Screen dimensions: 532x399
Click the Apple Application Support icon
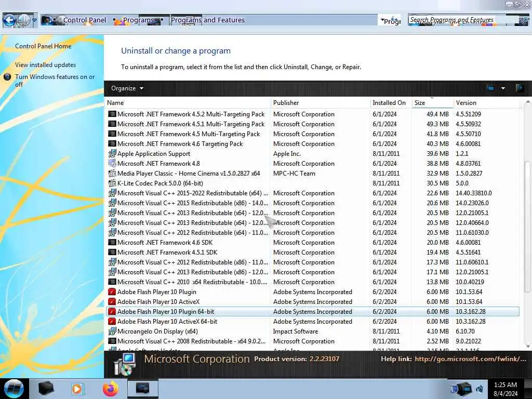[x=112, y=153]
